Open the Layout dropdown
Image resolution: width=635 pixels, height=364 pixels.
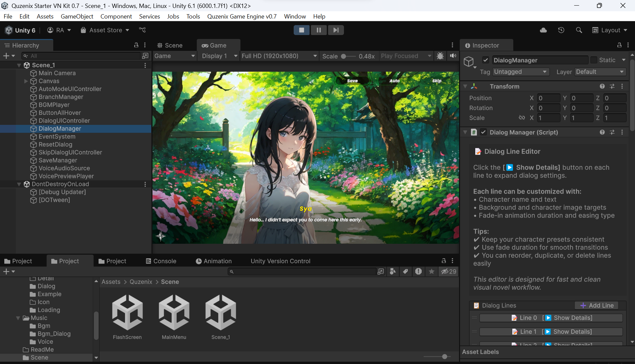coord(610,30)
